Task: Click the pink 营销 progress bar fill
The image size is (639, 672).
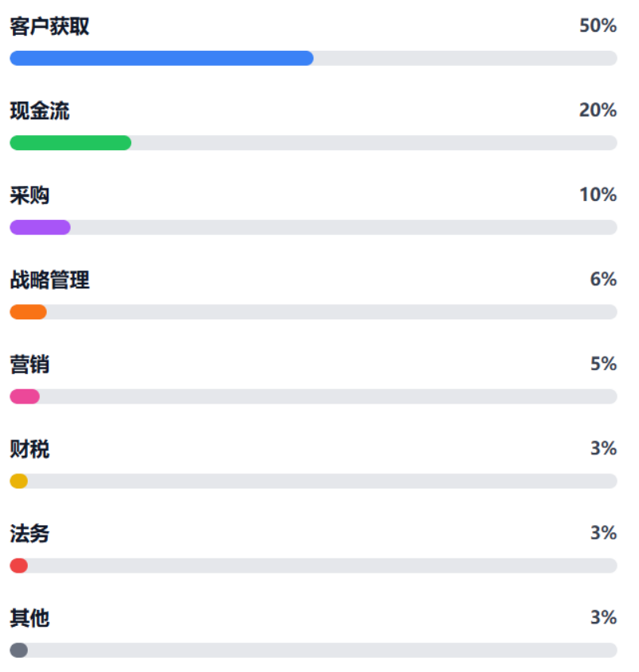Action: coord(25,396)
